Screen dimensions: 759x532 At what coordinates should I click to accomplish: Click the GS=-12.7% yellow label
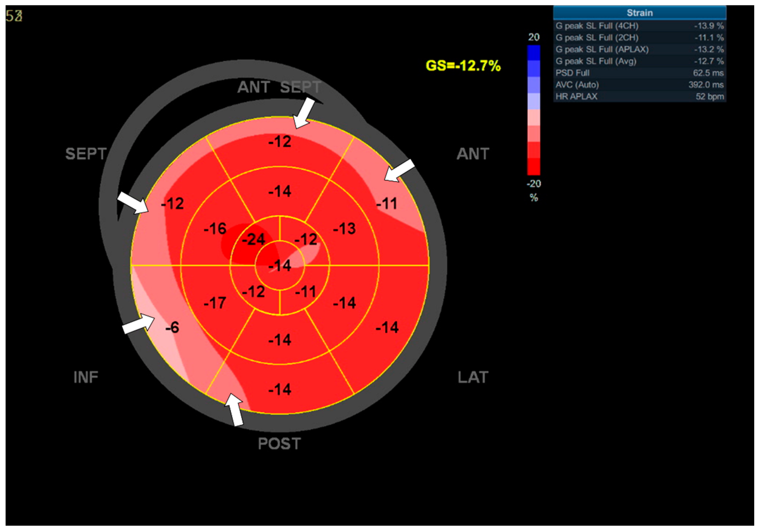(463, 66)
